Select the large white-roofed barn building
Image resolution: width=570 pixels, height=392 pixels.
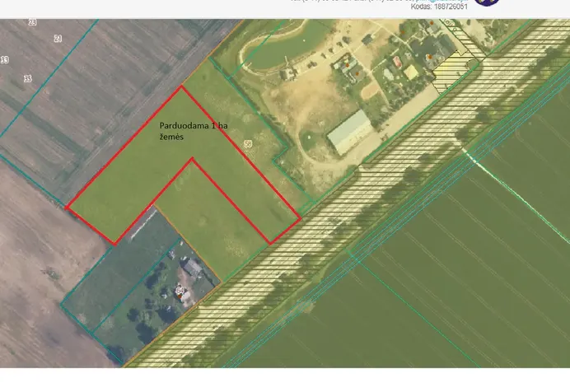[350, 133]
